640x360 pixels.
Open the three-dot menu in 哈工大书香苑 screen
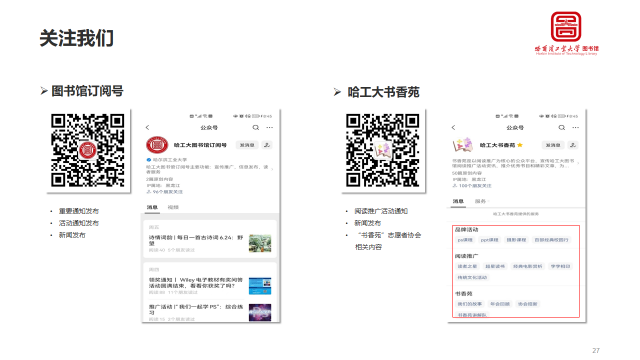point(576,128)
